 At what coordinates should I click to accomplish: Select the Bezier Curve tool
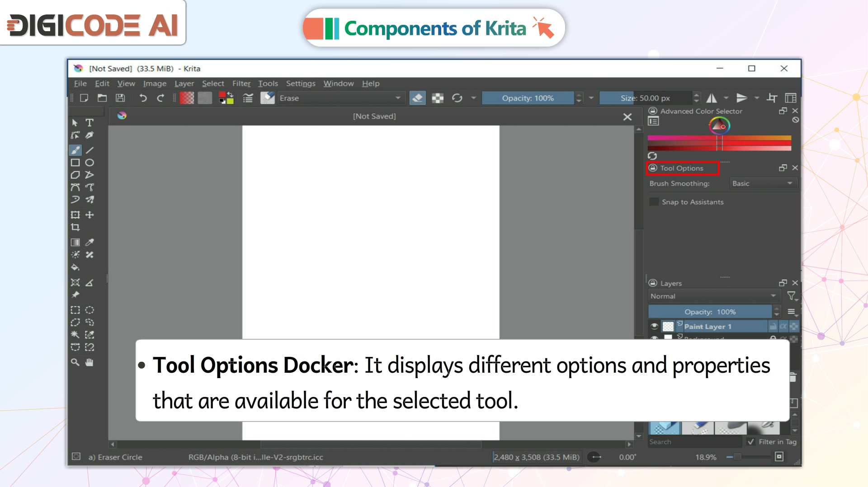coord(75,187)
